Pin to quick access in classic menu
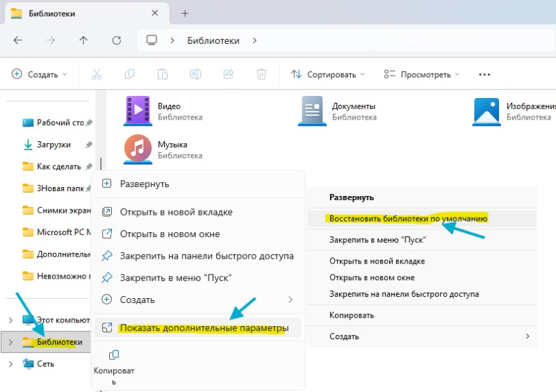 click(x=422, y=294)
